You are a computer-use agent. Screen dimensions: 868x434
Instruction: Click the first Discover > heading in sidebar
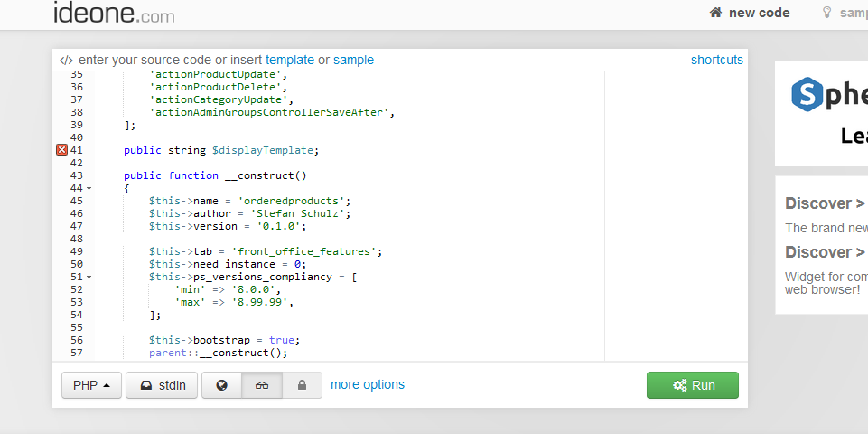[x=825, y=203]
